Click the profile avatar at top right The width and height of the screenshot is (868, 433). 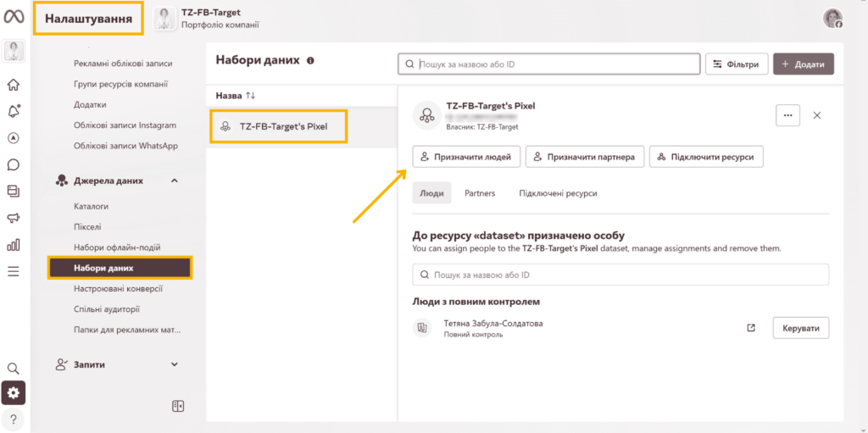832,19
